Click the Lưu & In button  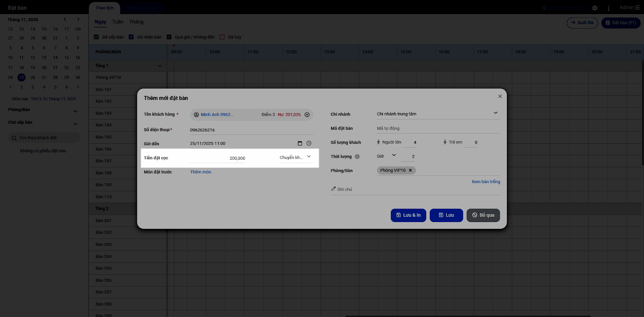pyautogui.click(x=408, y=215)
